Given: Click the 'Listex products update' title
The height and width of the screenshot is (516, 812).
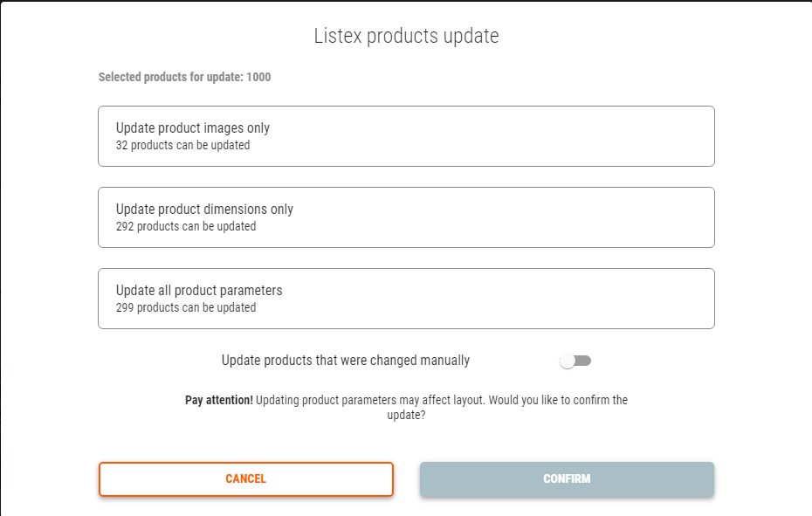Looking at the screenshot, I should (405, 36).
